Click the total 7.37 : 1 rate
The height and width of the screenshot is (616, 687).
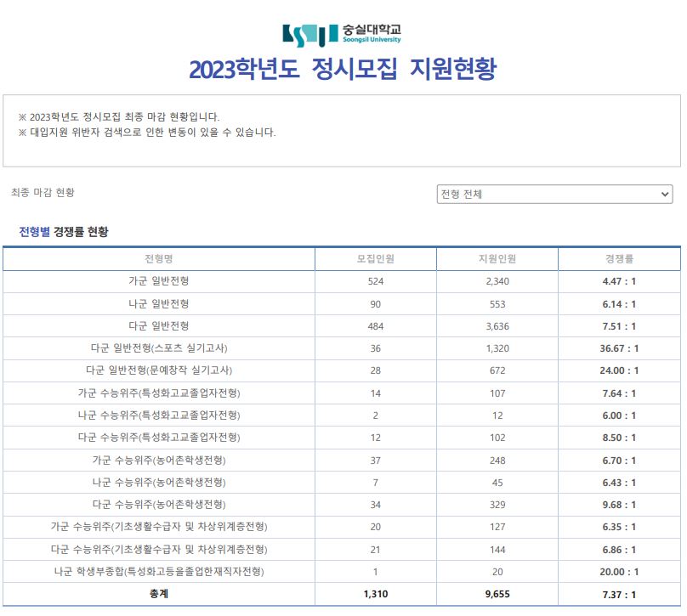619,595
